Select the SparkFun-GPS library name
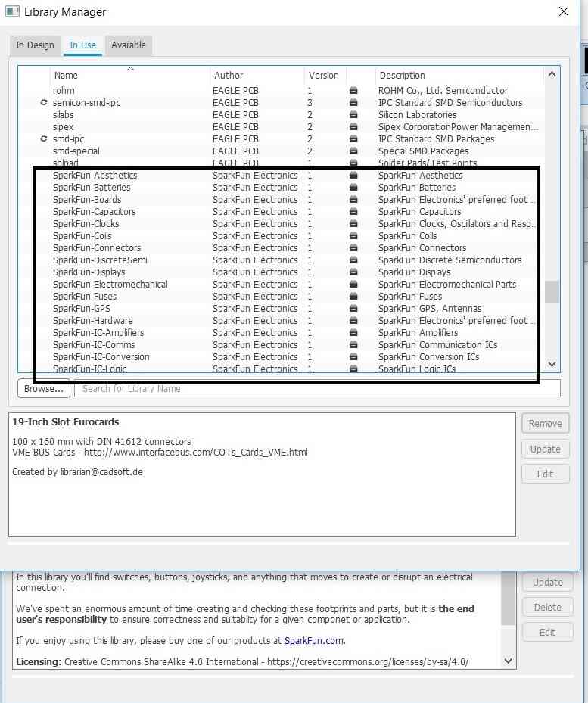588x703 pixels. click(82, 309)
